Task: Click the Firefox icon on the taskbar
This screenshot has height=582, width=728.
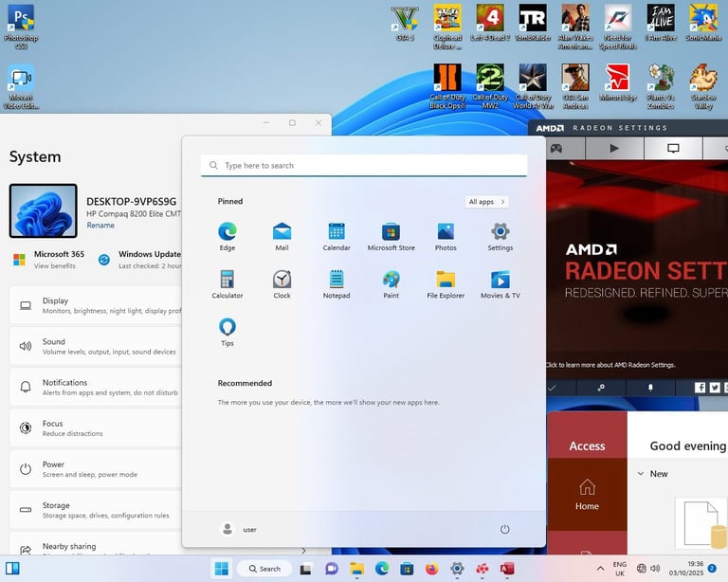Action: tap(432, 569)
